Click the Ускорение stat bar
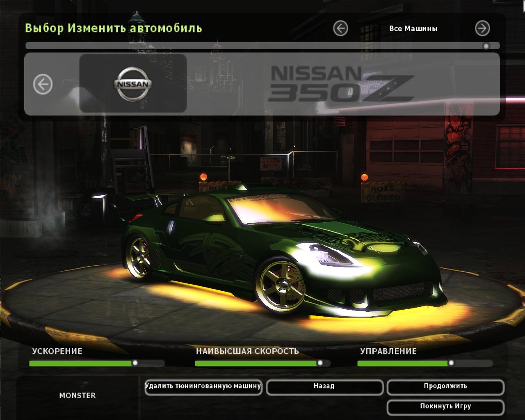 click(97, 363)
